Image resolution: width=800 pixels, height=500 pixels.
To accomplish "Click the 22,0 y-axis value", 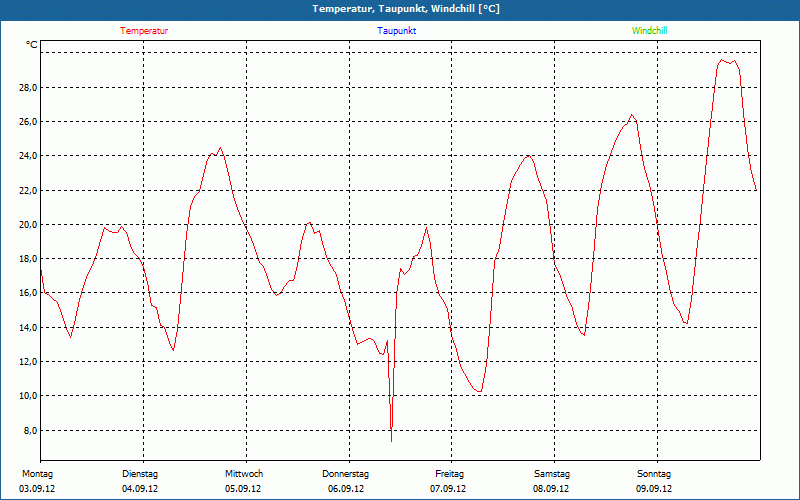I will pos(28,190).
